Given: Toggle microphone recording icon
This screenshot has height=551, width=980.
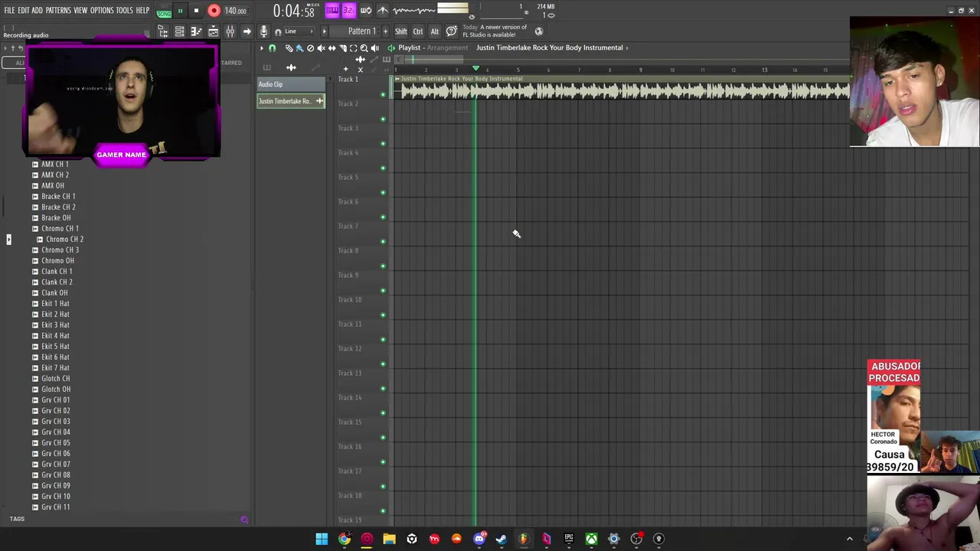Looking at the screenshot, I should (263, 31).
